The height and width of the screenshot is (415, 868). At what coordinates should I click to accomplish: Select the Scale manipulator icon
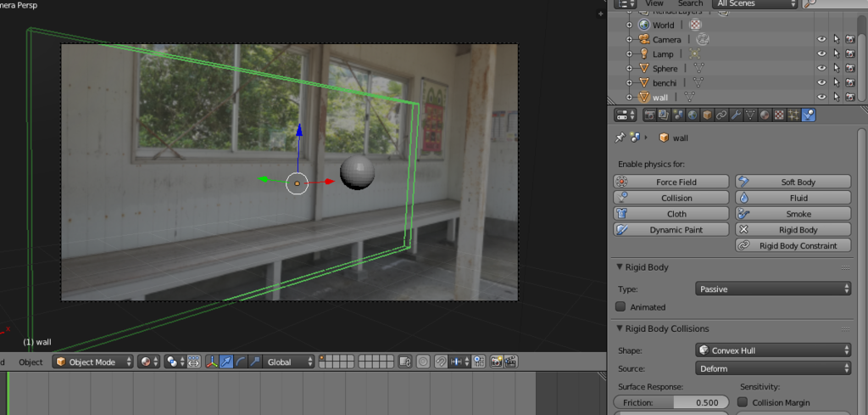coord(254,362)
